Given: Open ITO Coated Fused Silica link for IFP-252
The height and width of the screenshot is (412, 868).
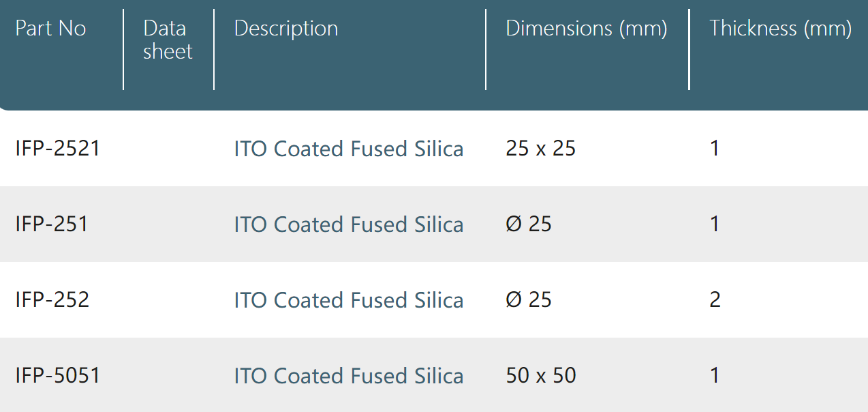Looking at the screenshot, I should pos(349,300).
